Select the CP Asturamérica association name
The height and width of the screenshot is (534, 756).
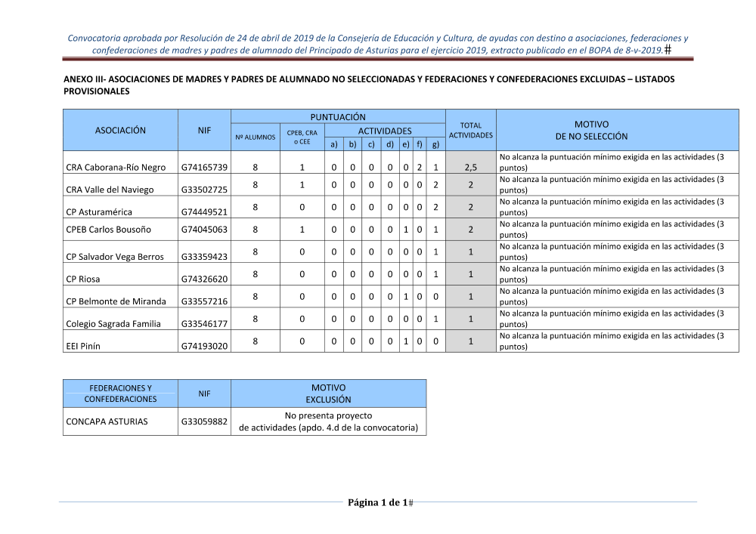(99, 211)
